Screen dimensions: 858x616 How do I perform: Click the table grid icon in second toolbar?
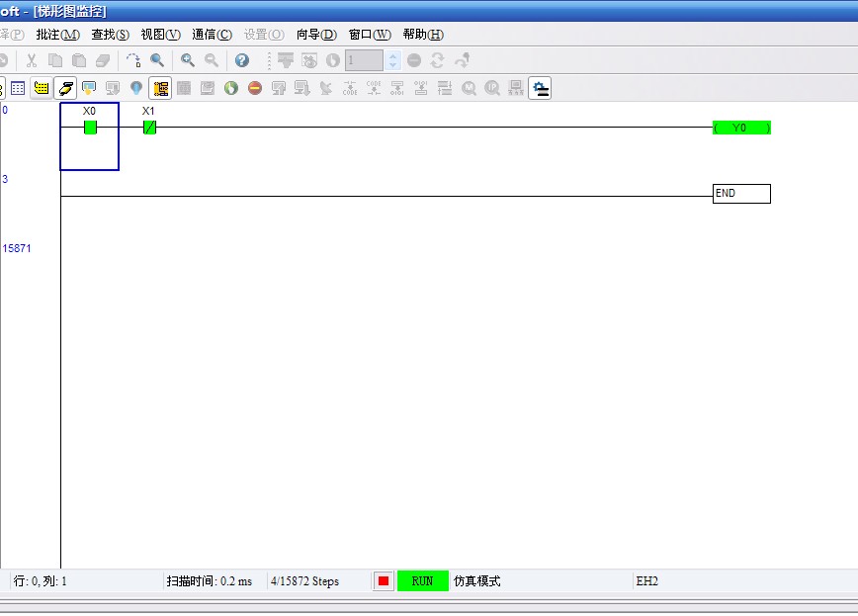[x=18, y=88]
